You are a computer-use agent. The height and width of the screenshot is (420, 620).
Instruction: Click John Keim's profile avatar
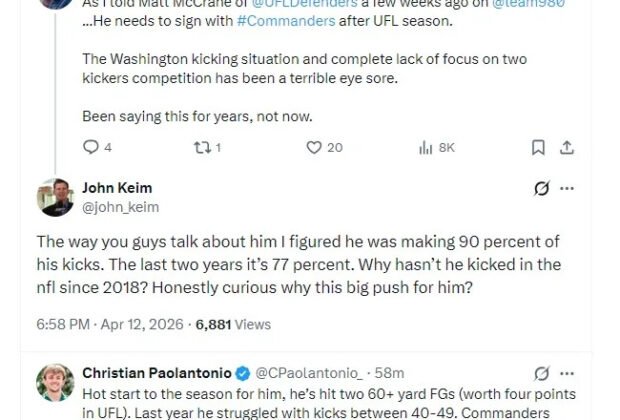pos(55,197)
